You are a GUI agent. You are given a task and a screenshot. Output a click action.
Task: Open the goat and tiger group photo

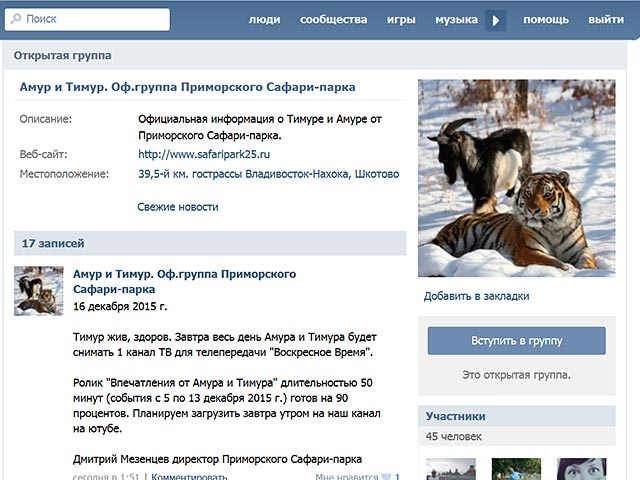pyautogui.click(x=517, y=177)
